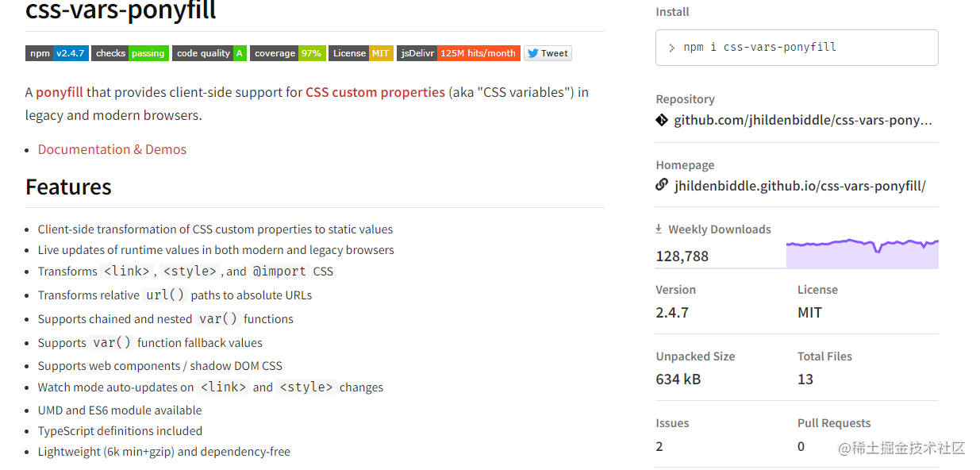The width and height of the screenshot is (980, 470).
Task: Open Documentation & Demos link
Action: point(112,149)
